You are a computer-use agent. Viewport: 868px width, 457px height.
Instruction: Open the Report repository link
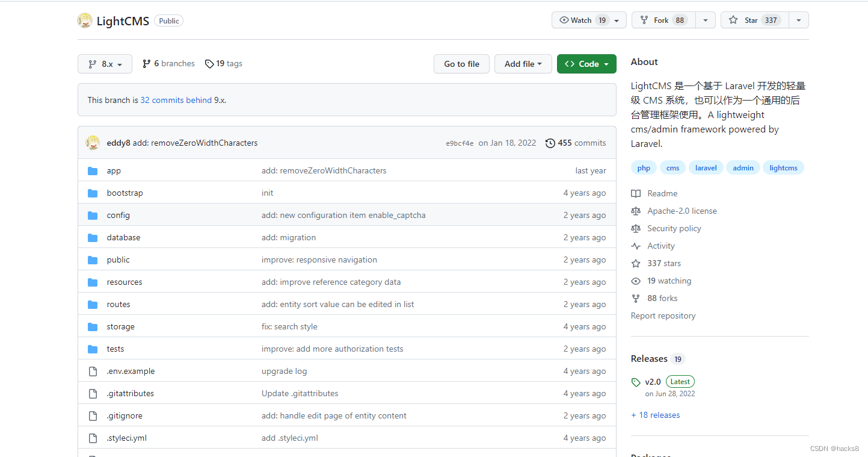(x=663, y=316)
